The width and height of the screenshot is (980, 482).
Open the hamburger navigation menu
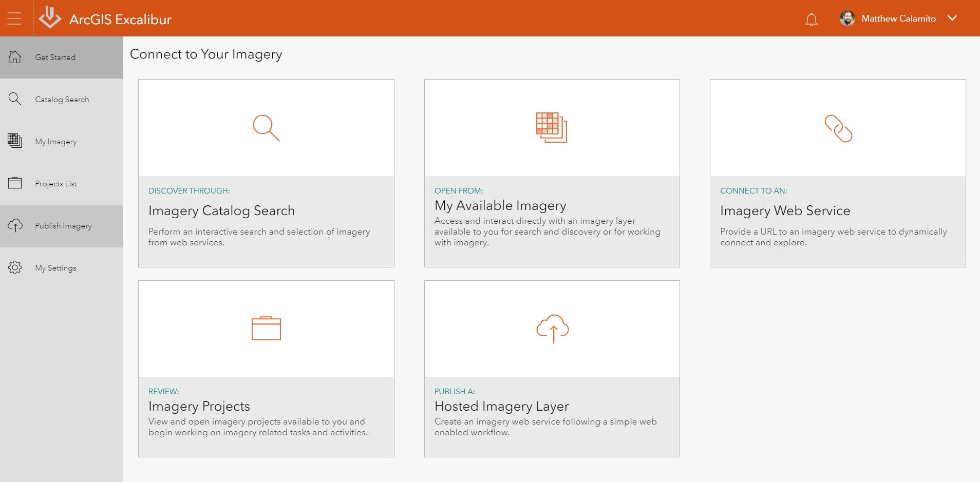coord(14,18)
